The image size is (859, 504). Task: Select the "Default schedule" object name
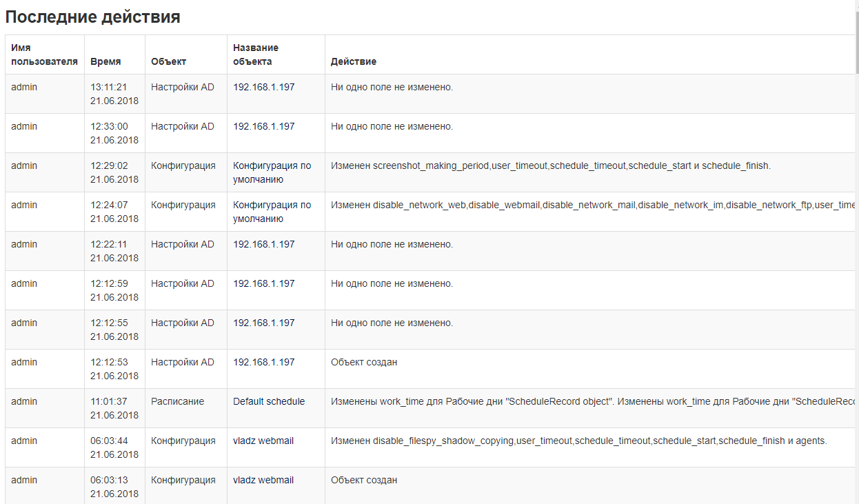[x=269, y=401]
